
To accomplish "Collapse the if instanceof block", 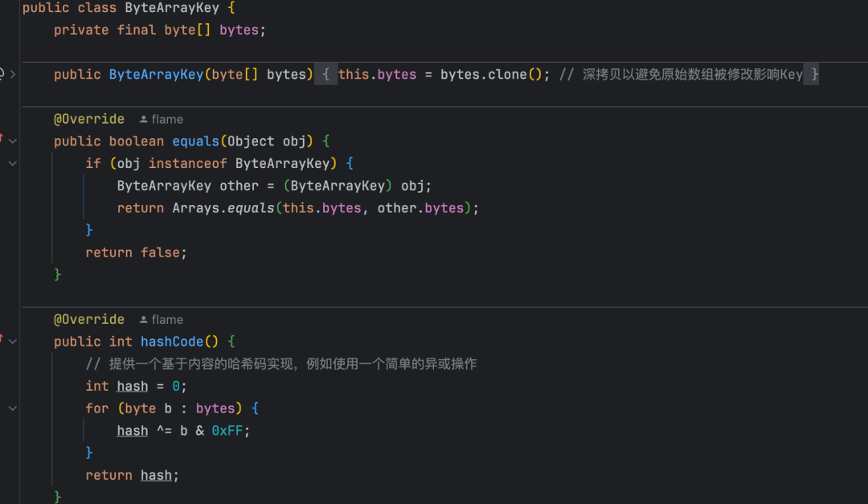I will click(x=13, y=163).
